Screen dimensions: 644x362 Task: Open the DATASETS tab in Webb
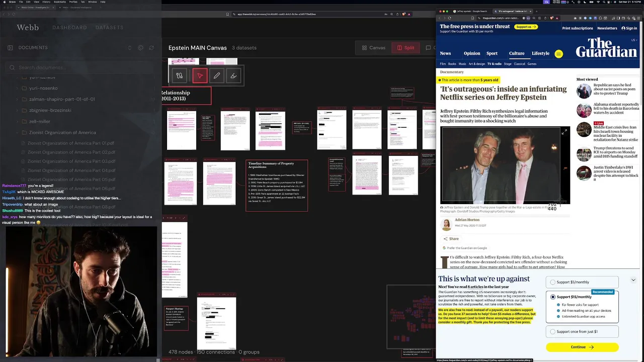coord(109,28)
